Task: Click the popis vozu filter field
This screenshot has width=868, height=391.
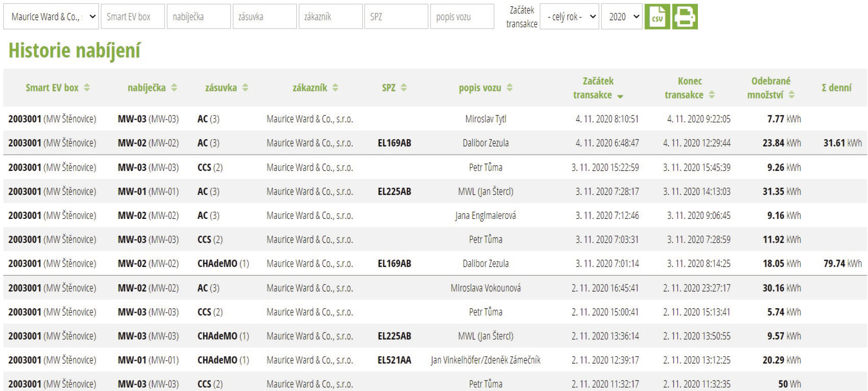Action: click(x=462, y=16)
